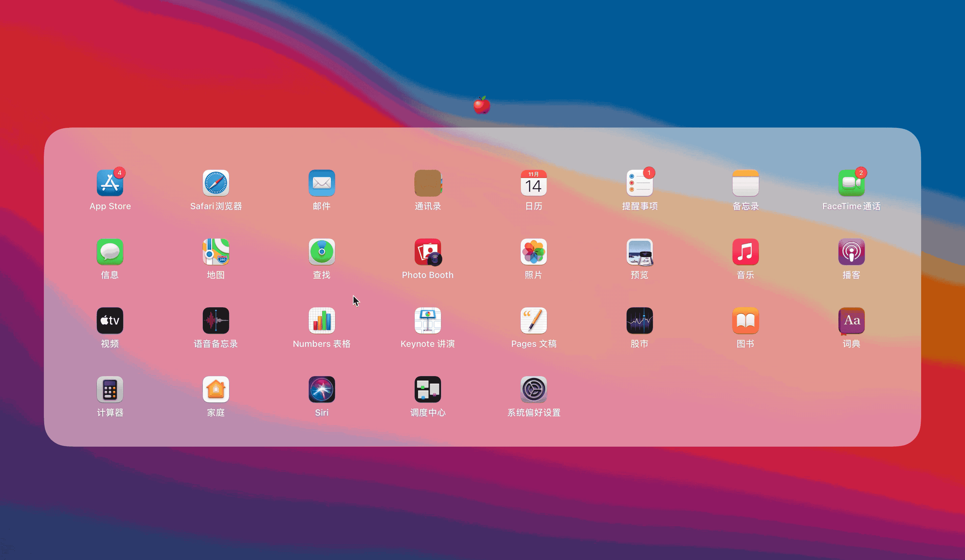965x560 pixels.
Task: Open the 邮件 (Mail) app
Action: coord(322,183)
